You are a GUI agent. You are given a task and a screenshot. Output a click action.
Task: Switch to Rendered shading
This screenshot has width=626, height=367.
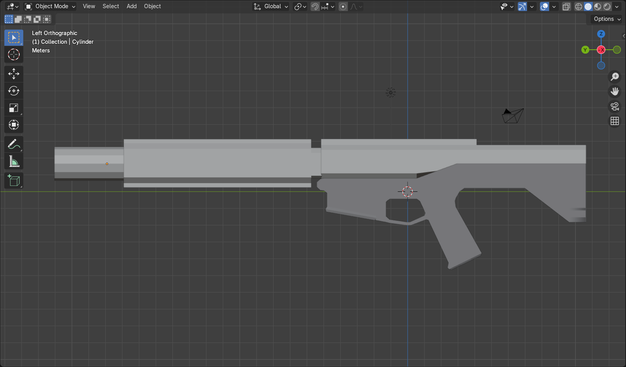pyautogui.click(x=607, y=6)
